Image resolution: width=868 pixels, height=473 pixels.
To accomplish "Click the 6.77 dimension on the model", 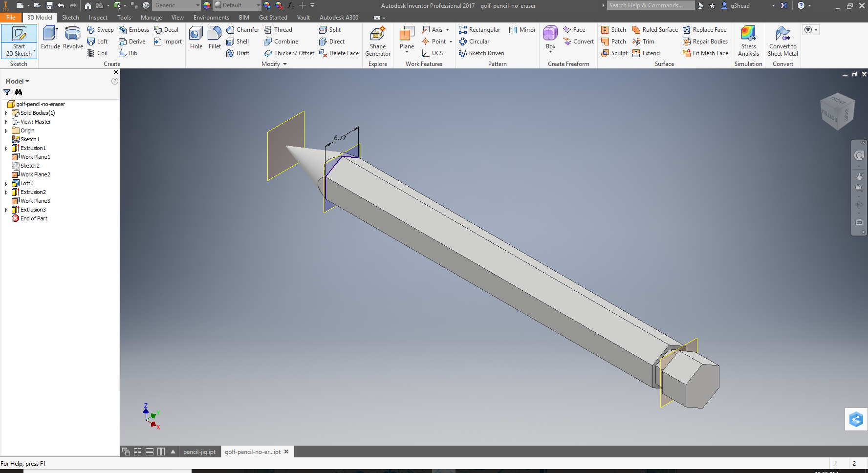I will pyautogui.click(x=340, y=138).
